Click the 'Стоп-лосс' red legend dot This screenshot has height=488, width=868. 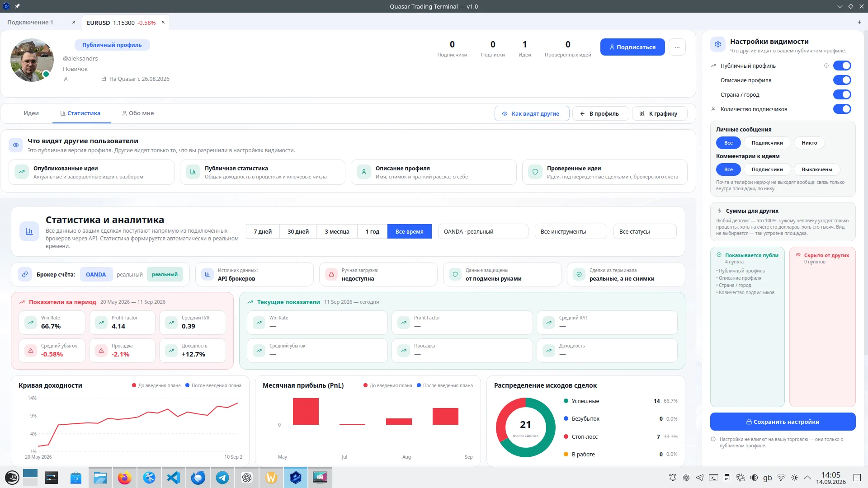[x=566, y=436]
